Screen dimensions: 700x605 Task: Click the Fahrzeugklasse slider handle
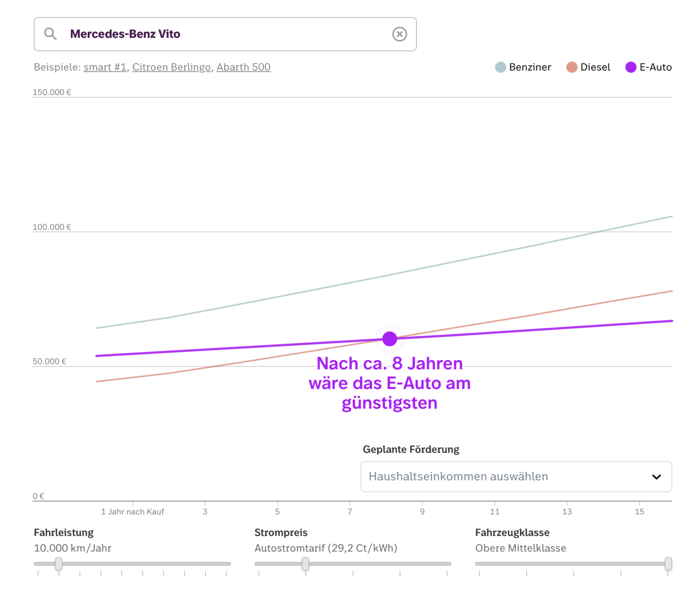tap(668, 564)
